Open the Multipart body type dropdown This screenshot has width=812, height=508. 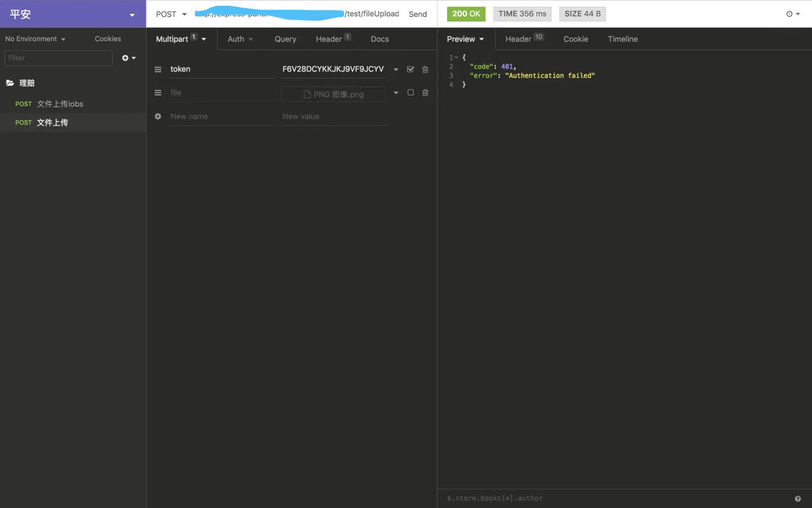click(181, 39)
